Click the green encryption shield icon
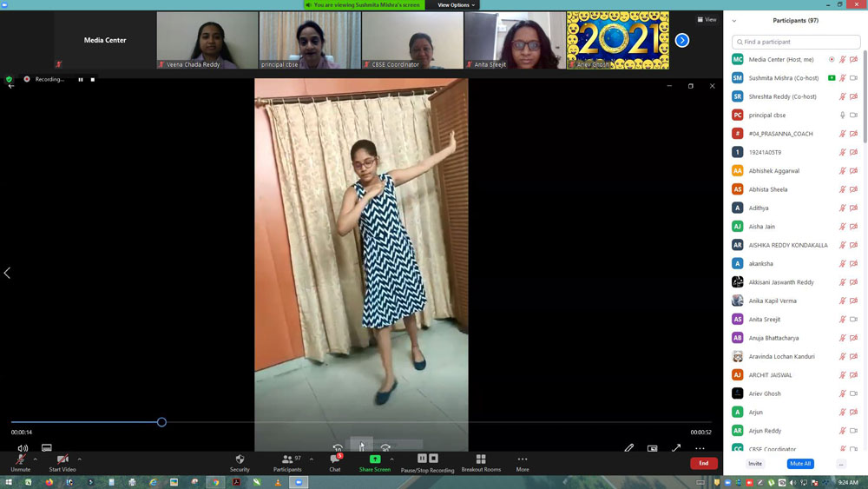Viewport: 868px width, 489px height. pyautogui.click(x=9, y=79)
